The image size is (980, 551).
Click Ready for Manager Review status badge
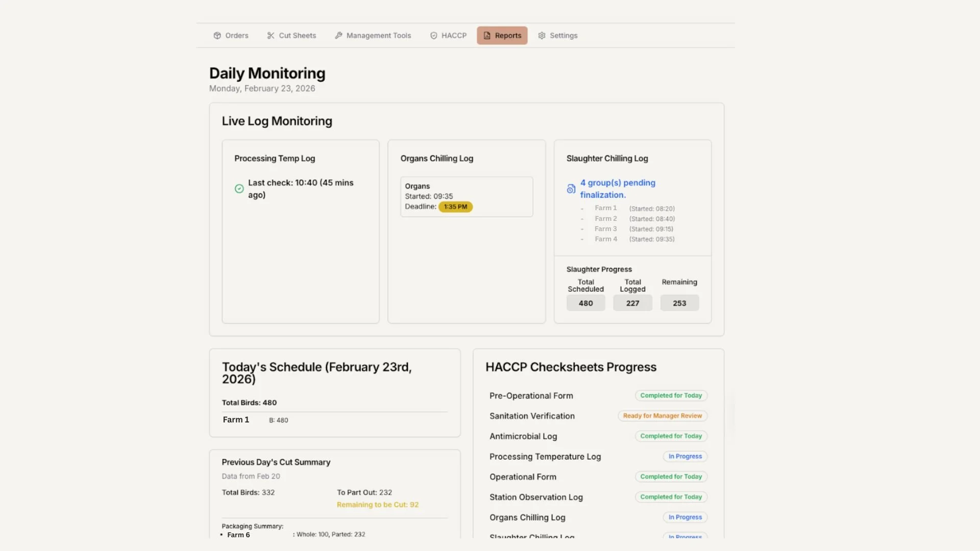[x=662, y=416]
